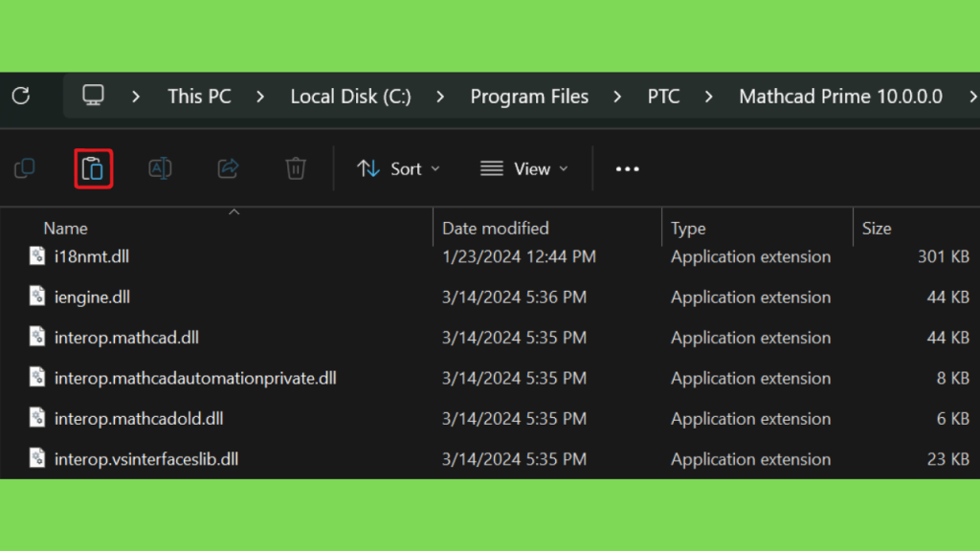The width and height of the screenshot is (980, 551).
Task: Click the Type cell of interop.vsinterfaceslib.dll
Action: coord(750,459)
